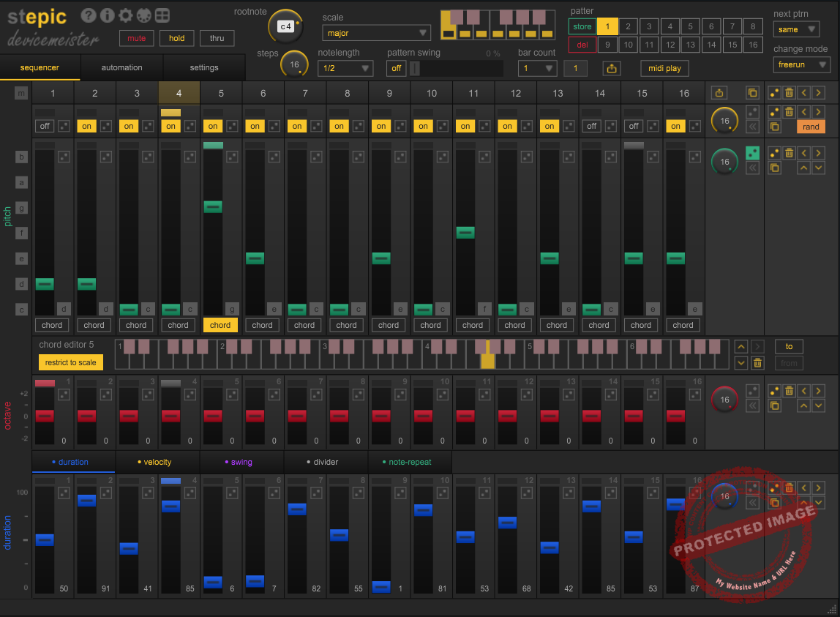Viewport: 840px width, 617px height.
Task: Click the store pattern button
Action: [582, 26]
